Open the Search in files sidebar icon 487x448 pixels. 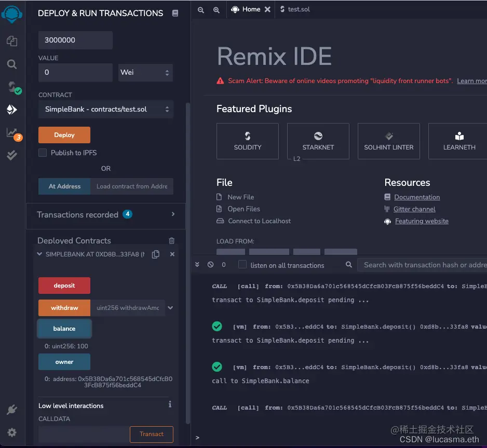coord(12,64)
